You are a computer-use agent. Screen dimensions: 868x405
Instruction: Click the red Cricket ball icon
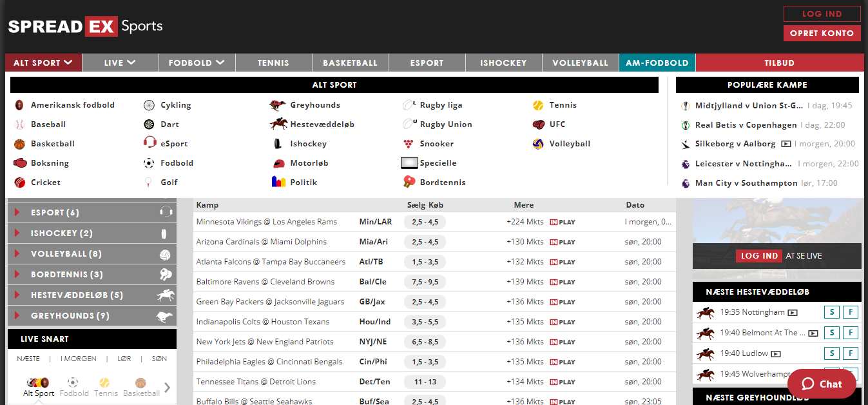click(x=19, y=183)
